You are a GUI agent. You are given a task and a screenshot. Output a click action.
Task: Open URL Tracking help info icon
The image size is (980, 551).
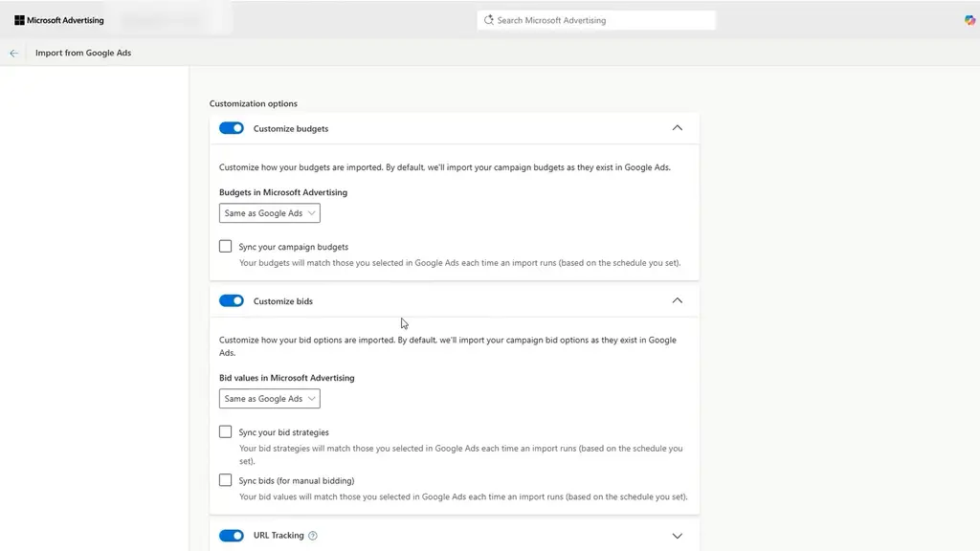click(x=313, y=536)
